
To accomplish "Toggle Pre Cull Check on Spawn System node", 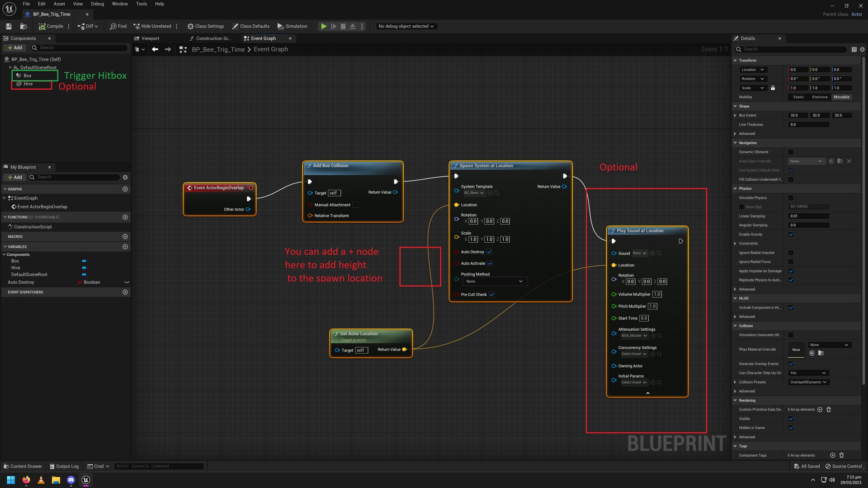I will pos(491,294).
